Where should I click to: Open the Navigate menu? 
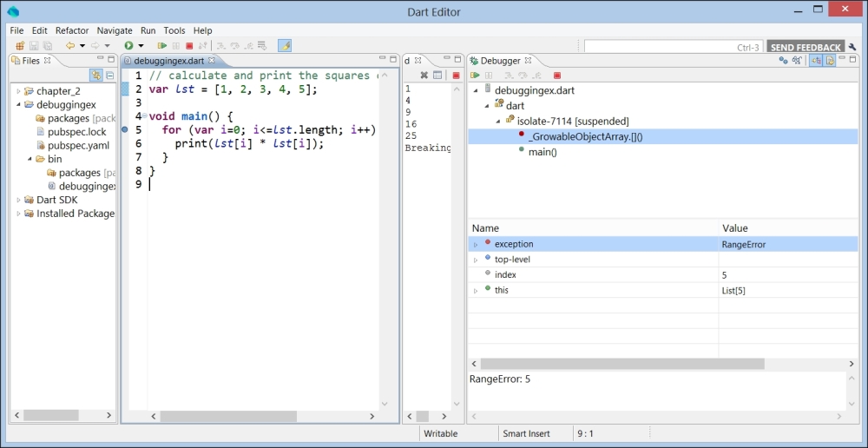(115, 30)
